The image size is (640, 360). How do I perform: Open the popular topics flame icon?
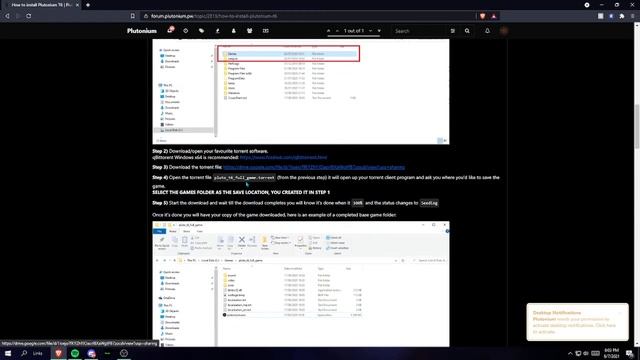coord(218,31)
